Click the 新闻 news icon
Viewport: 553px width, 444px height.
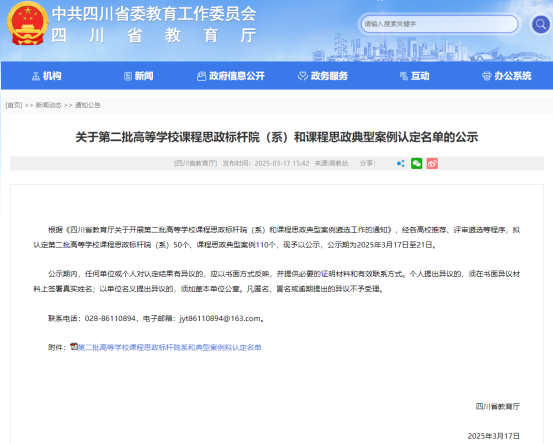point(128,76)
